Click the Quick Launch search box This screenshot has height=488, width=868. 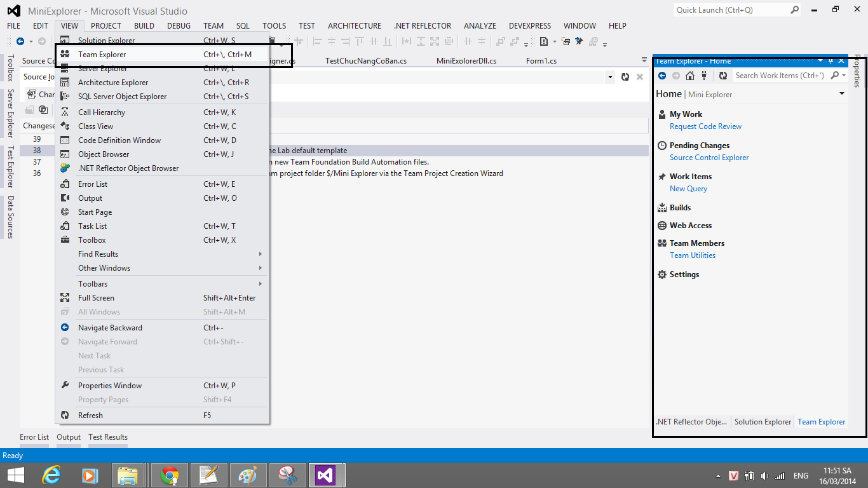737,10
